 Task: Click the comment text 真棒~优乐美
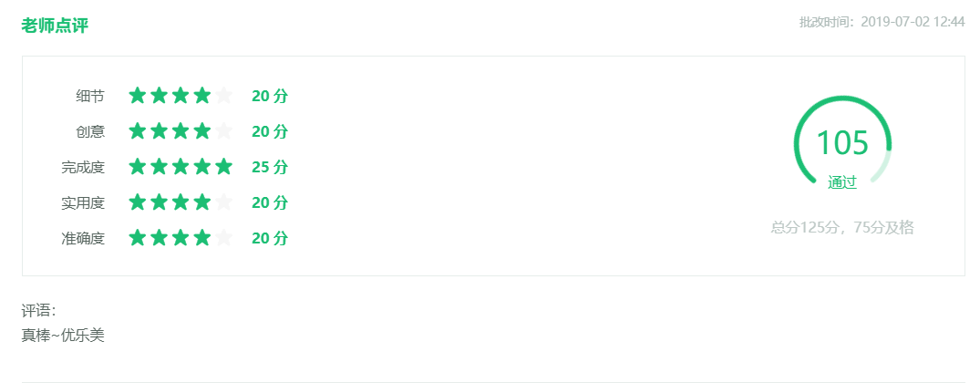pos(63,336)
